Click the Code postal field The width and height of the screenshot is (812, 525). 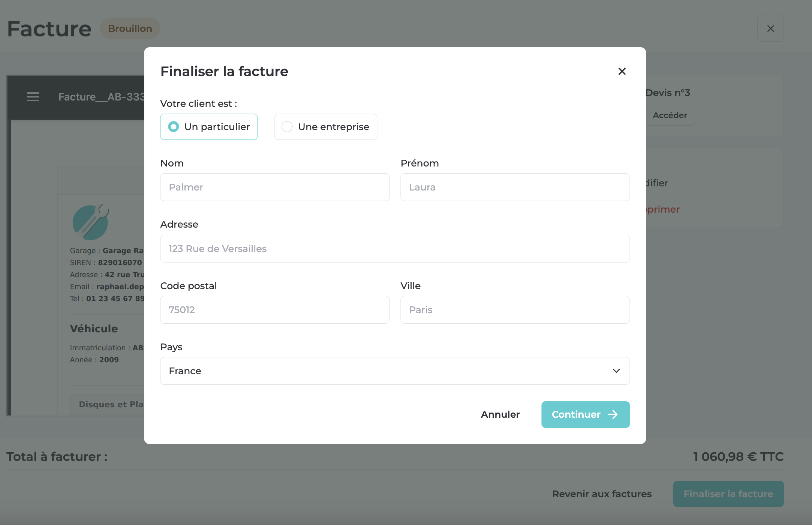pyautogui.click(x=275, y=310)
